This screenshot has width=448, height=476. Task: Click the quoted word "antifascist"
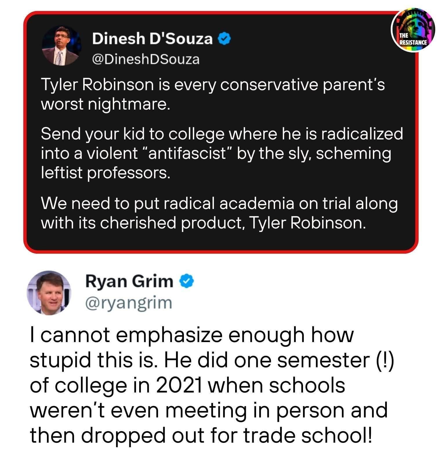[187, 153]
